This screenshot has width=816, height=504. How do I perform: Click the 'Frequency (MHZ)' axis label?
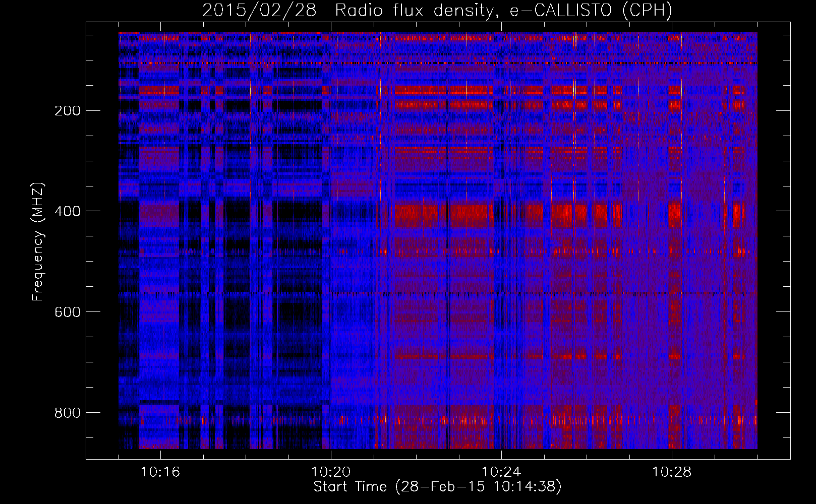pyautogui.click(x=38, y=242)
